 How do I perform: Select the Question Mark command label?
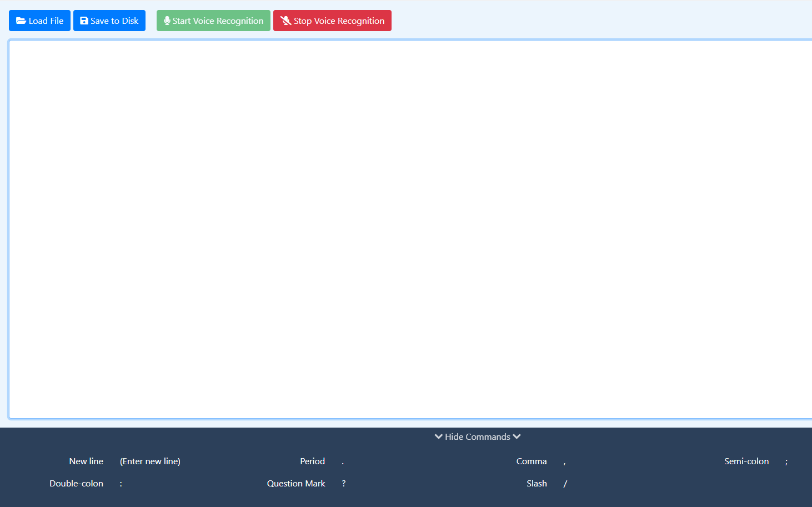click(295, 483)
